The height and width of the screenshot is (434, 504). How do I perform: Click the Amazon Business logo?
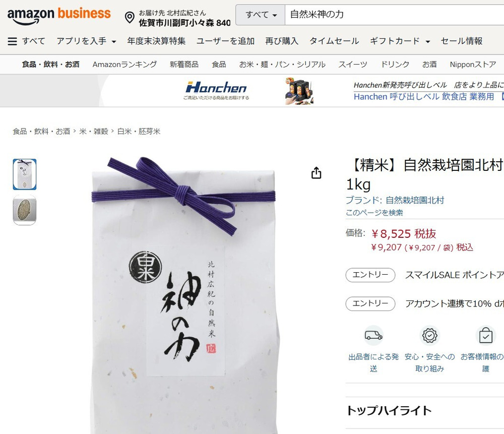[x=59, y=16]
